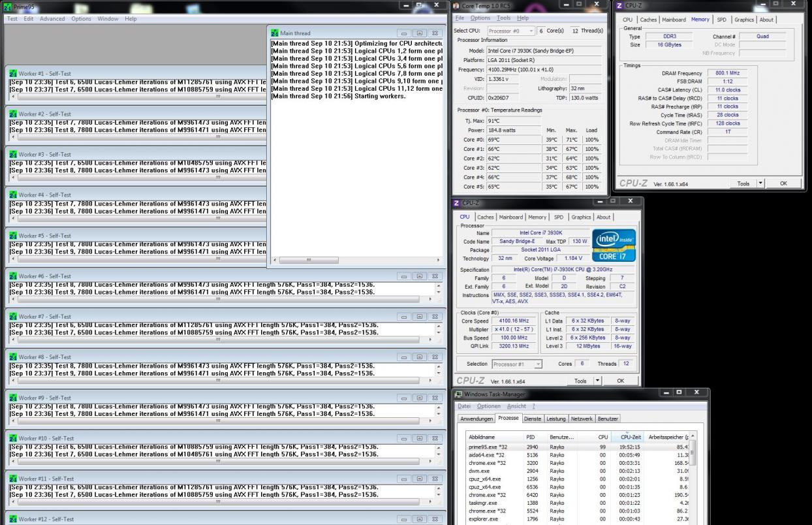Click the Power 184.8 watts field in Core Temp
Image resolution: width=812 pixels, height=525 pixels.
(514, 130)
